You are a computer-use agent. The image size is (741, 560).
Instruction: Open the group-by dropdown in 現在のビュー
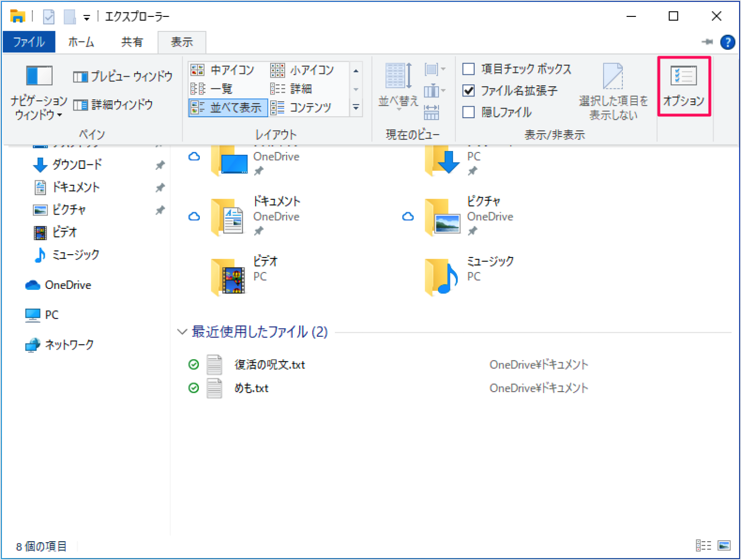point(435,69)
